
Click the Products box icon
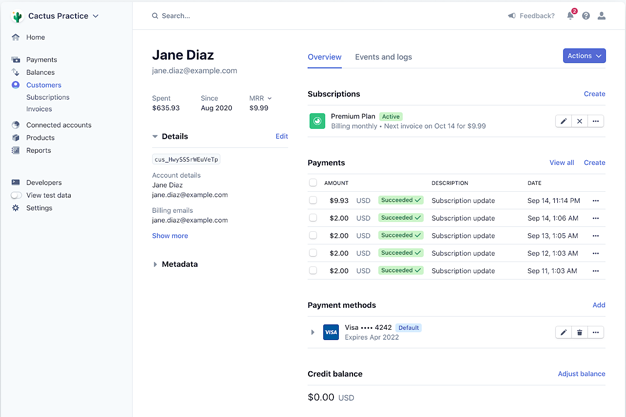pyautogui.click(x=16, y=137)
